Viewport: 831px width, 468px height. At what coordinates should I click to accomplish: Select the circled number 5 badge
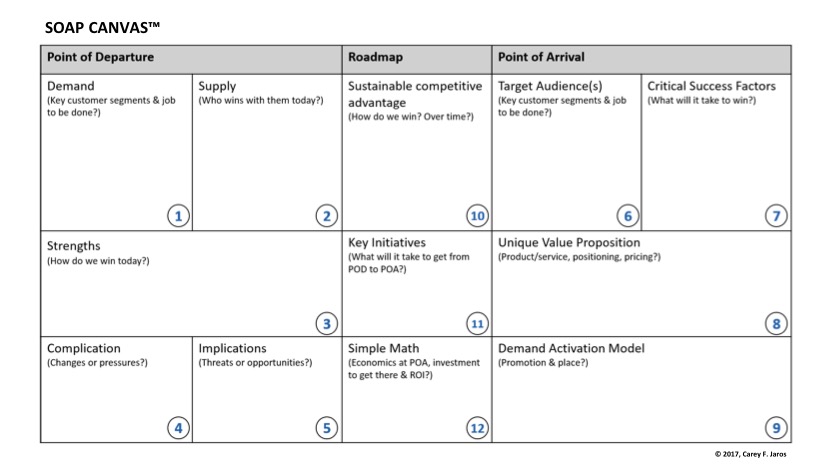[x=327, y=428]
